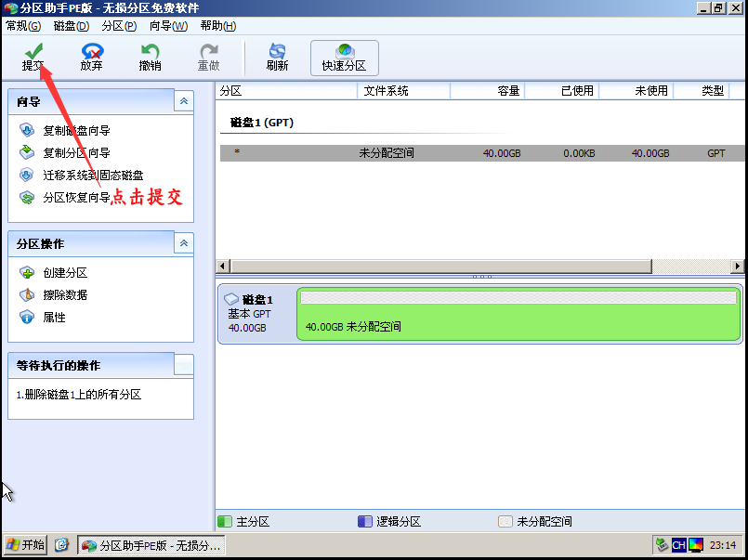Image resolution: width=748 pixels, height=560 pixels.
Task: Open the 向导(W) menu
Action: 168,26
